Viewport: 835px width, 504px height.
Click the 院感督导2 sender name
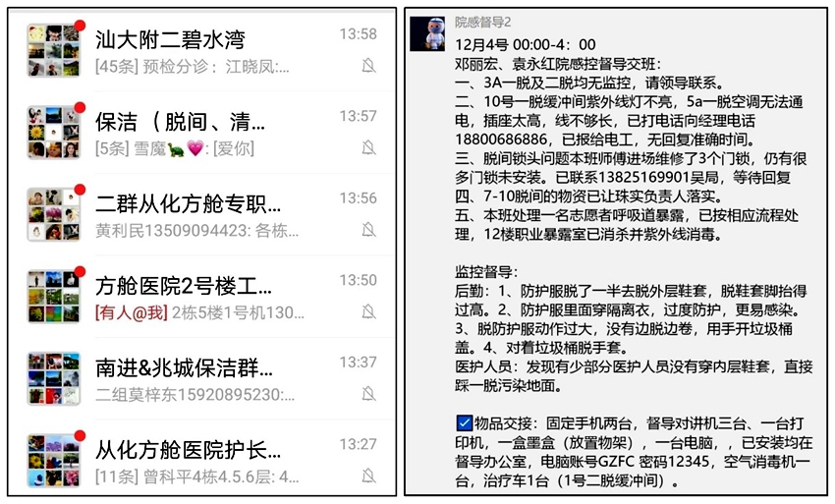(482, 22)
